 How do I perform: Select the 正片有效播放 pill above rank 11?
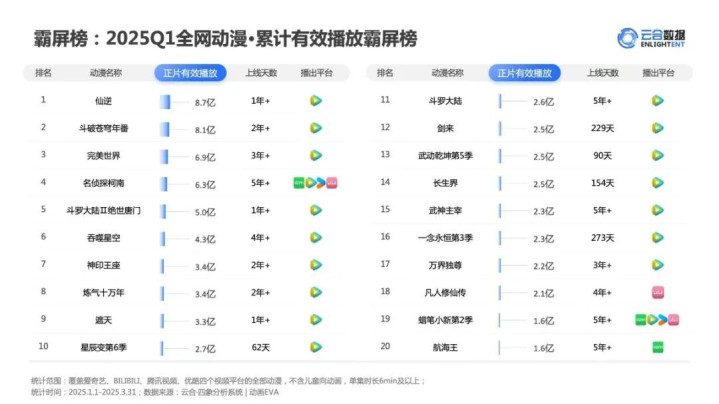point(525,73)
